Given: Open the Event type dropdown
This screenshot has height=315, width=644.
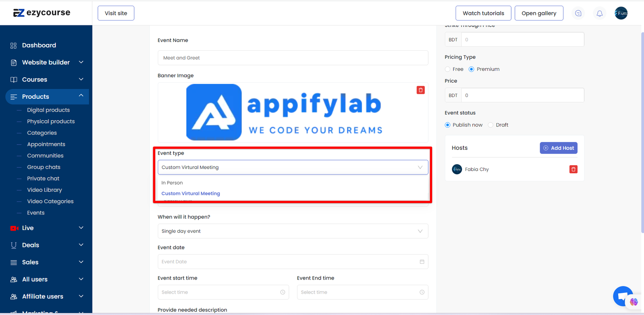Looking at the screenshot, I should pos(293,168).
